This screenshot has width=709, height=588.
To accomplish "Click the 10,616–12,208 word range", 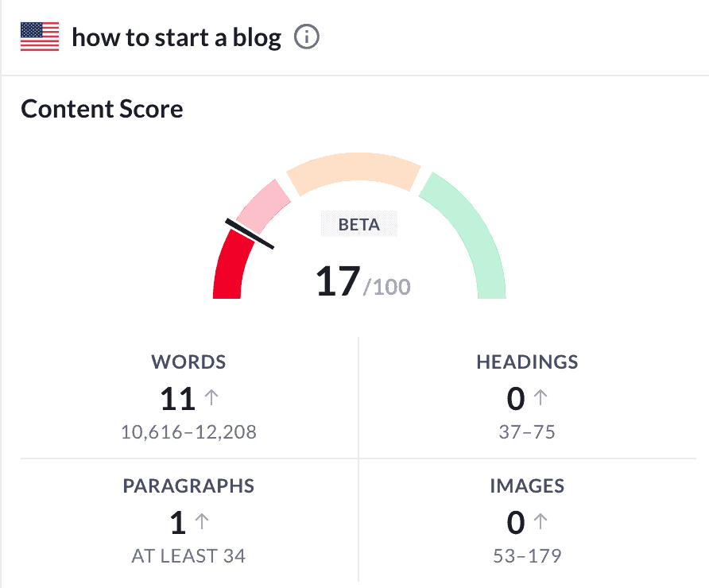I will (188, 433).
